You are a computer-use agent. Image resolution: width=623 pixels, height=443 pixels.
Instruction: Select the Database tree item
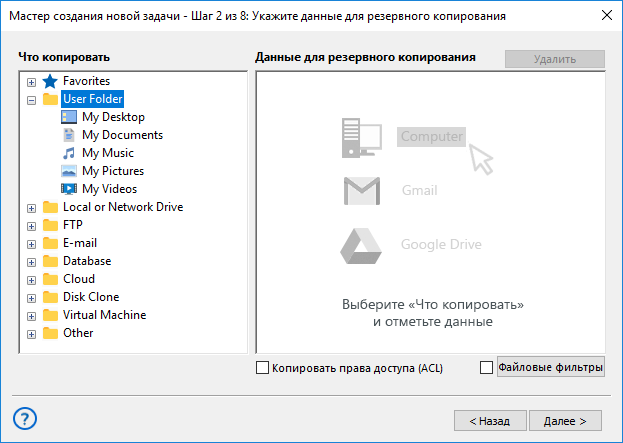coord(87,261)
